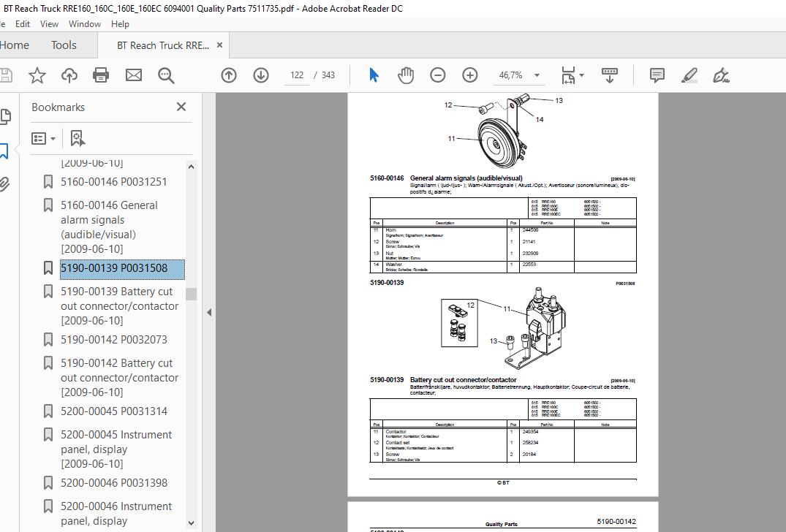Screen dimensions: 786x532
Task: Zoom out with minus button
Action: click(x=438, y=76)
